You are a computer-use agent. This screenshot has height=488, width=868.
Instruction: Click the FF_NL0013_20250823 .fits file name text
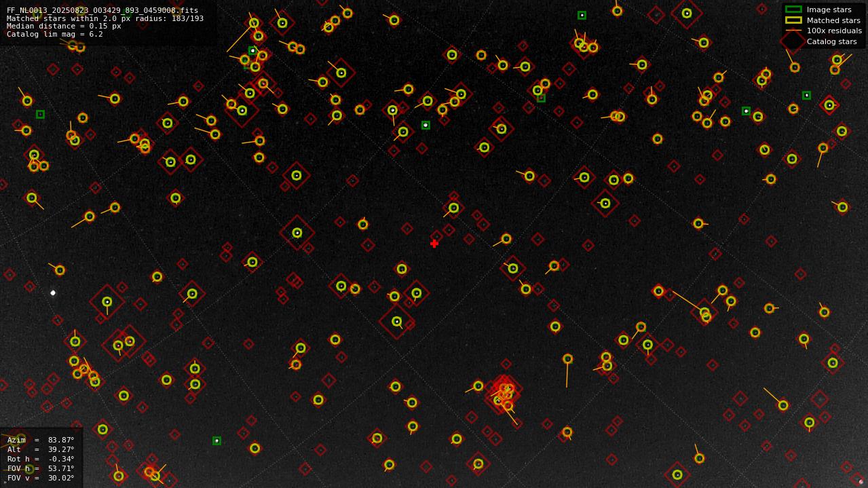(x=102, y=10)
